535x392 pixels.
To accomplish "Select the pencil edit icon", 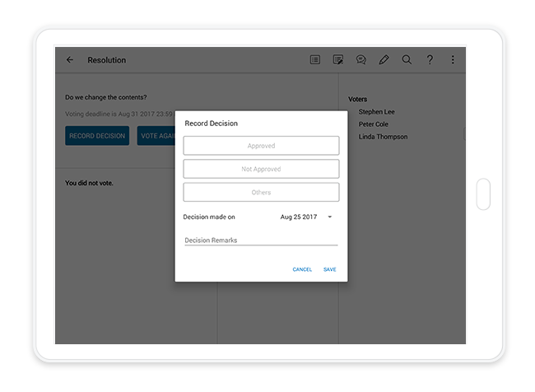I will point(384,60).
